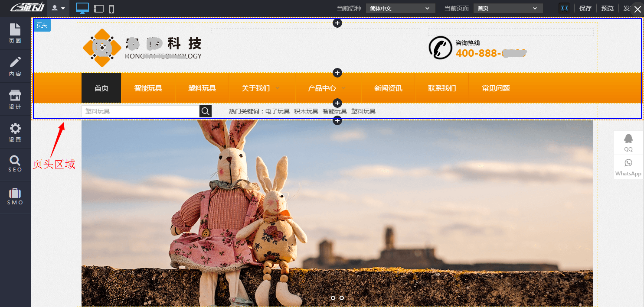This screenshot has width=644, height=307.
Task: Switch to the 首页 navigation tab
Action: pos(101,88)
